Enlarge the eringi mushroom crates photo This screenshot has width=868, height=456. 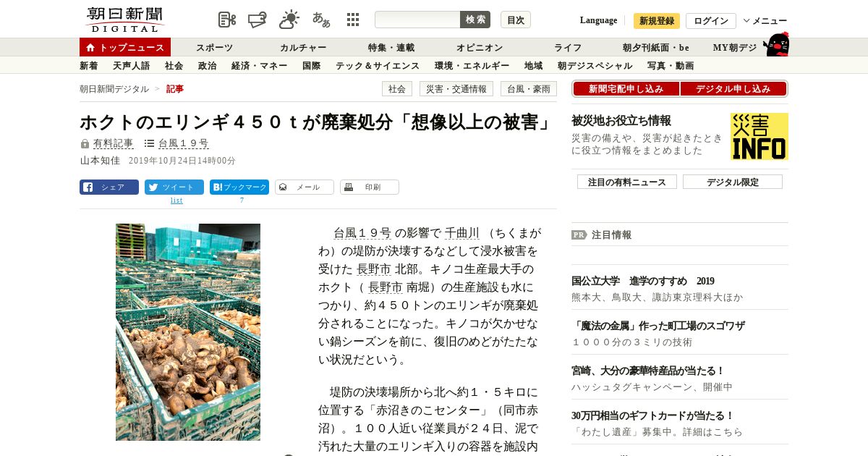pyautogui.click(x=188, y=332)
